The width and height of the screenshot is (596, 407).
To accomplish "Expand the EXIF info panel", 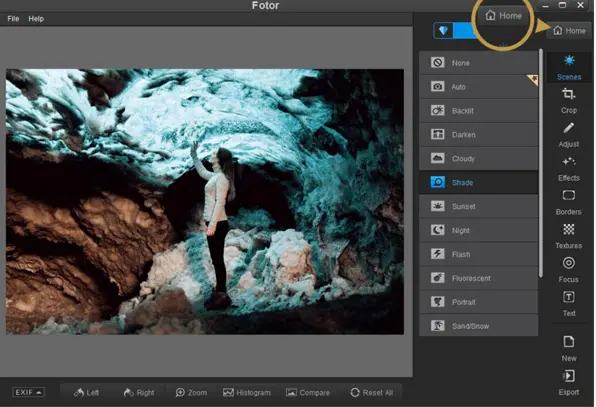I will (x=29, y=392).
